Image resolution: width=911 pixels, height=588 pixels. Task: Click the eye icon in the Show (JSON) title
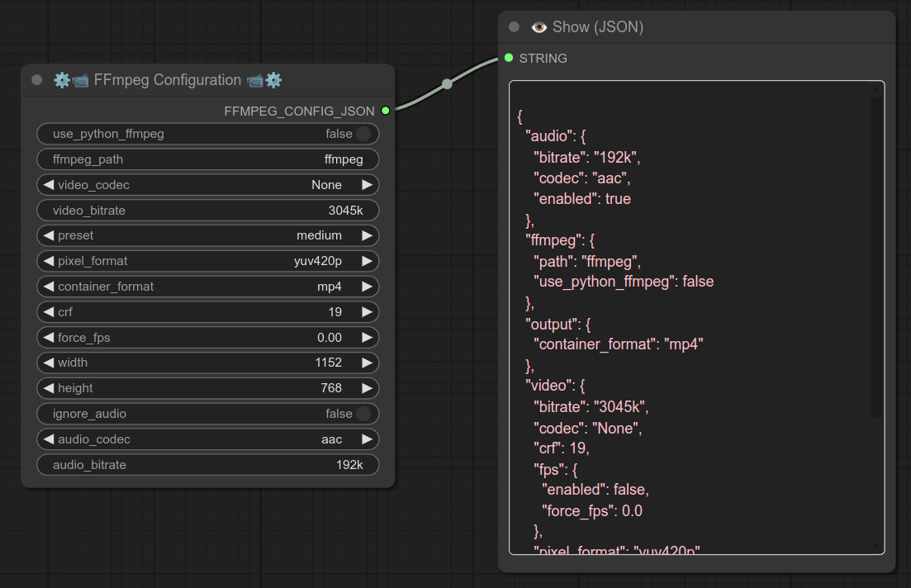pos(539,26)
